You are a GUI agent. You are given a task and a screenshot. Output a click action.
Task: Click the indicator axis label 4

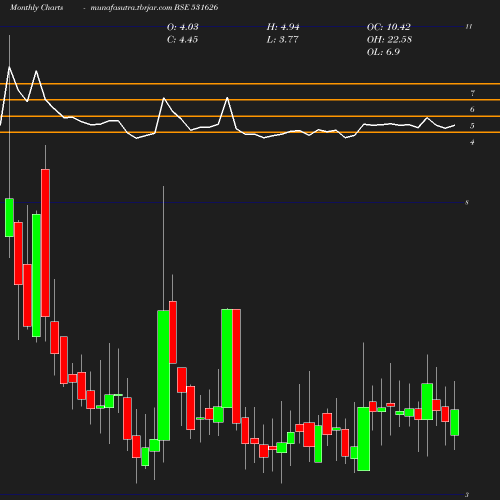[472, 142]
